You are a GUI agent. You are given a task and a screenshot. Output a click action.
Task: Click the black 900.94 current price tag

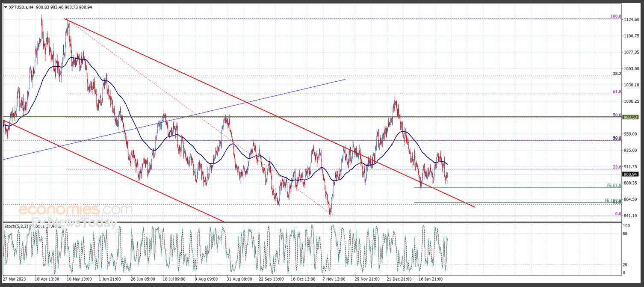pyautogui.click(x=630, y=174)
